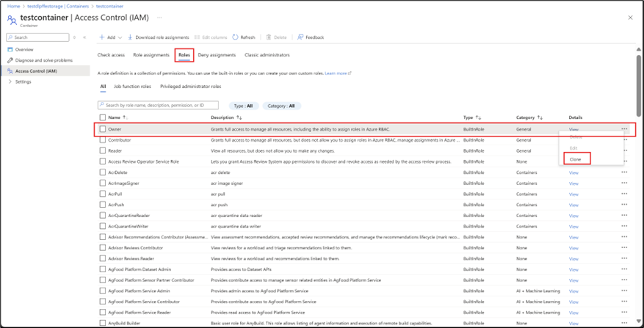This screenshot has width=644, height=328.
Task: Open testdlpffestorage | Containers breadcrumb
Action: point(58,7)
